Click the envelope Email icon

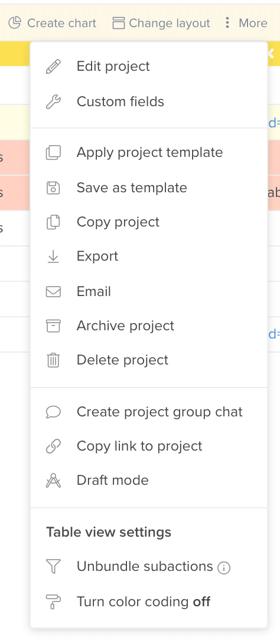coord(53,291)
